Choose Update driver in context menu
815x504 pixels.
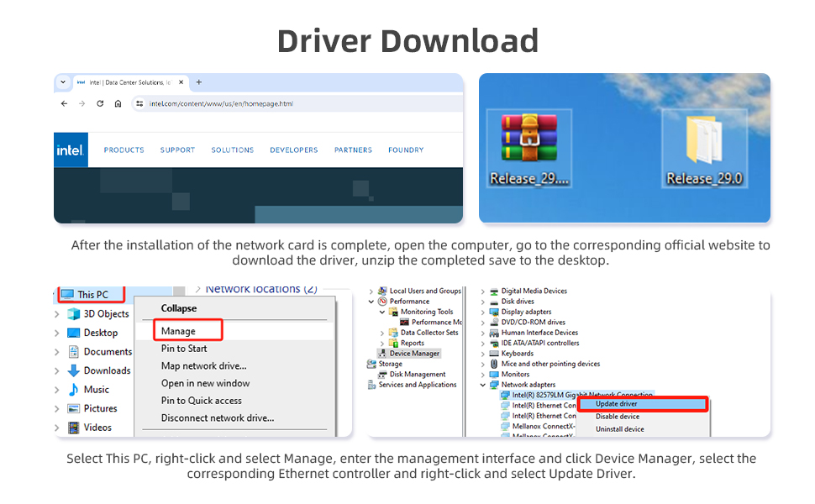[x=617, y=404]
